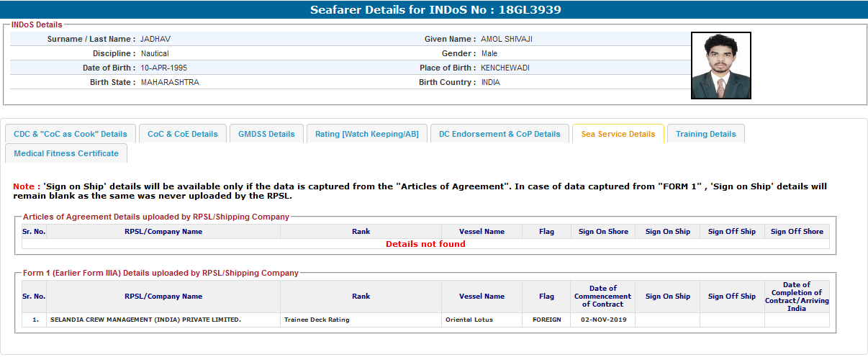Image resolution: width=868 pixels, height=357 pixels.
Task: Select the Trainee Deck Rating rank cell
Action: [x=317, y=320]
